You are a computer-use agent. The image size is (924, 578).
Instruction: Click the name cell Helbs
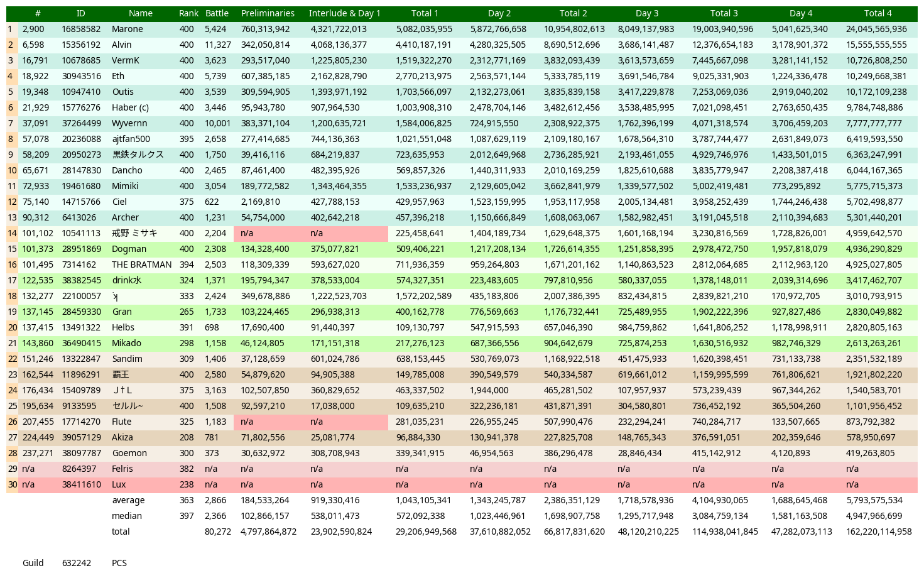(x=123, y=327)
